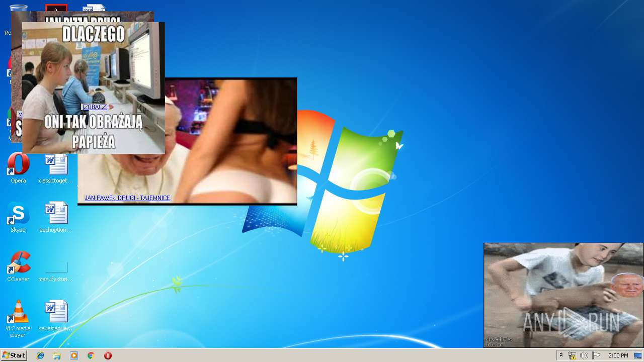The image size is (644, 362).
Task: Open the volume tray icon
Action: 584,355
